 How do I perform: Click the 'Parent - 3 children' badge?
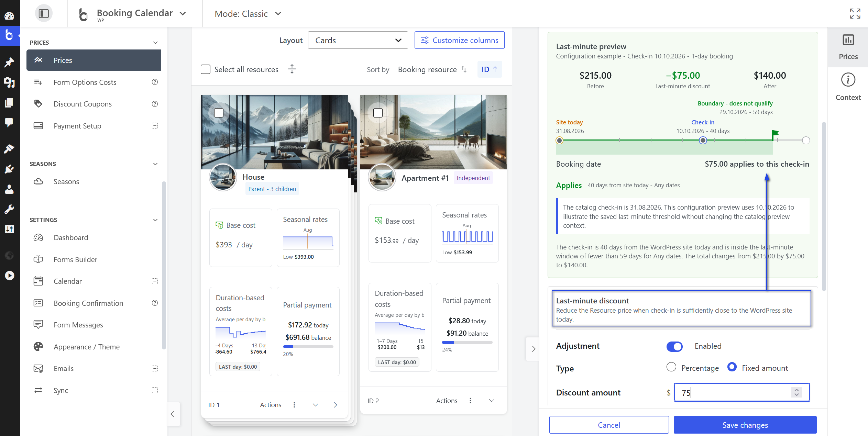pos(272,189)
